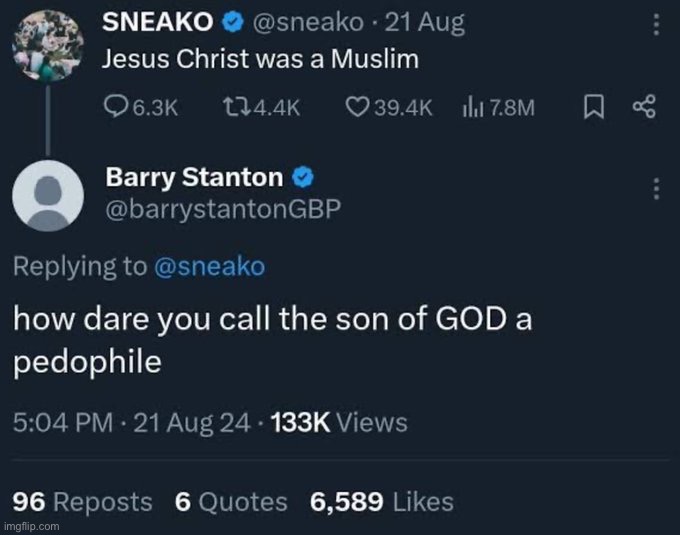Screen dimensions: 680x535
Task: Click the SNEAKO display name
Action: [x=163, y=23]
